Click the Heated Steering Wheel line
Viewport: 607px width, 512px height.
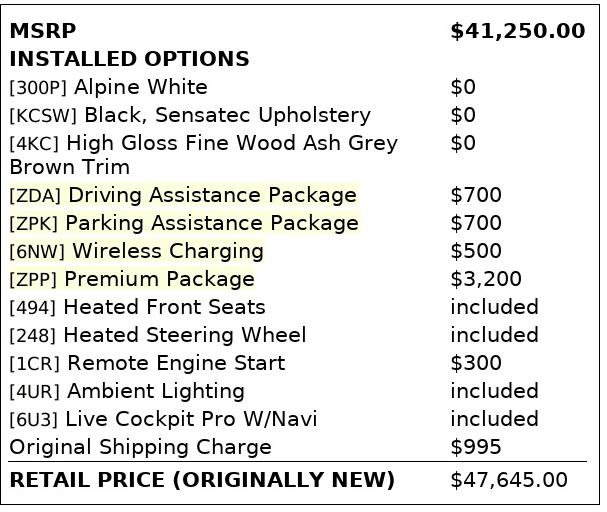[158, 335]
